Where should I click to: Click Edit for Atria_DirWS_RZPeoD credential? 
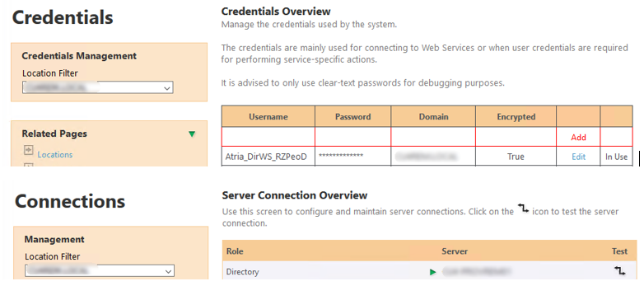578,157
